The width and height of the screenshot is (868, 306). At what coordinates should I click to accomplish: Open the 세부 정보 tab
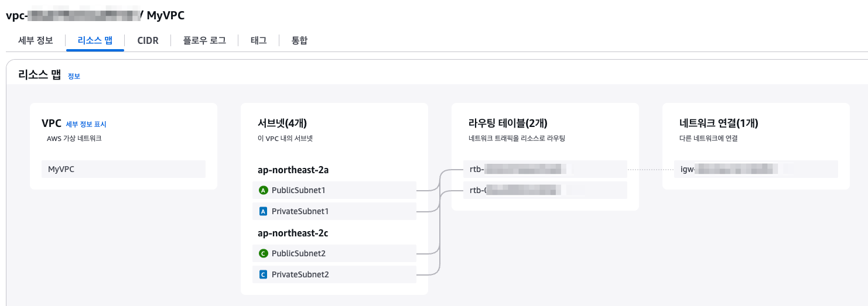tap(36, 40)
